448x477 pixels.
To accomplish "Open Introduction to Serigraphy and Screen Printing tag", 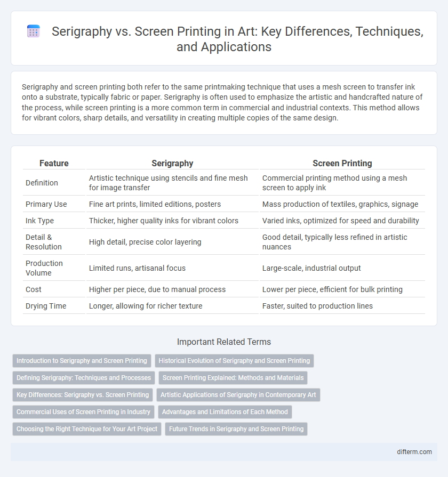I will (x=82, y=360).
